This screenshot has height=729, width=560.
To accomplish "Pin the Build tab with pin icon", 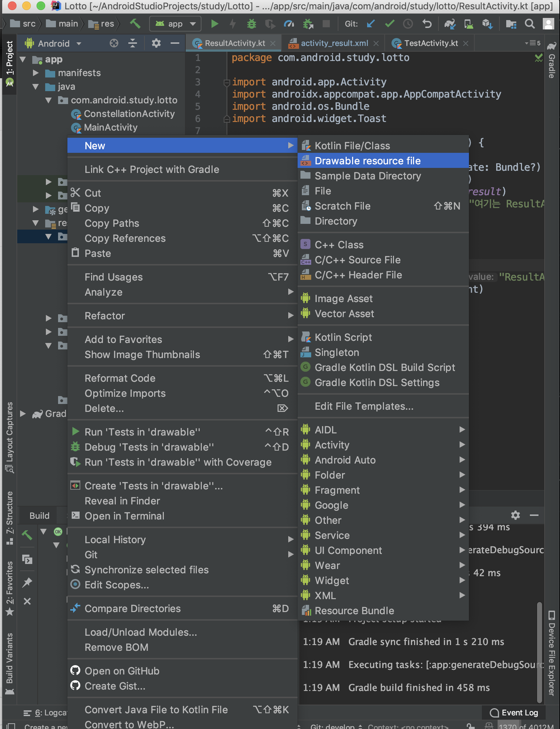I will tap(27, 582).
